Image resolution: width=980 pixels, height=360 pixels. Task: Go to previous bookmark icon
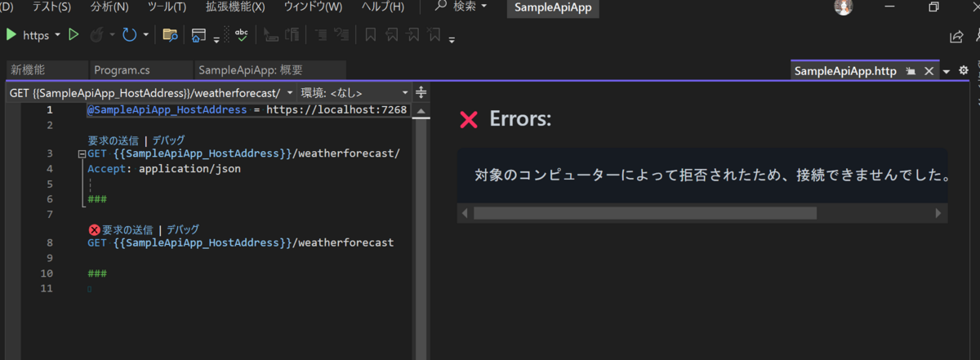pos(393,35)
